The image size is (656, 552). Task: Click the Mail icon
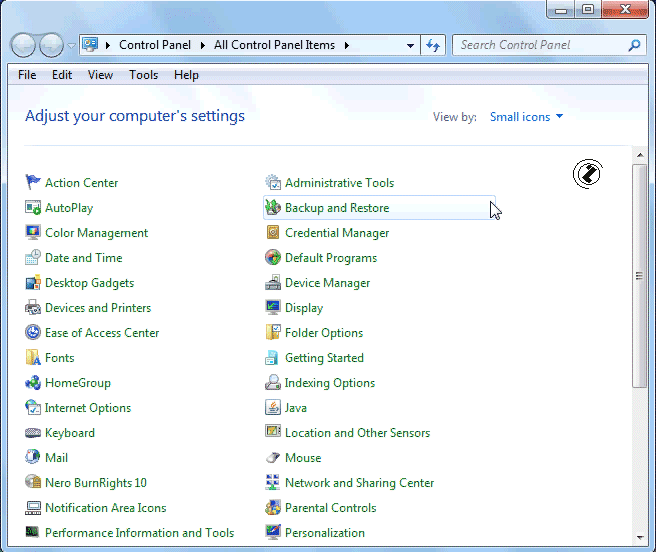[33, 457]
